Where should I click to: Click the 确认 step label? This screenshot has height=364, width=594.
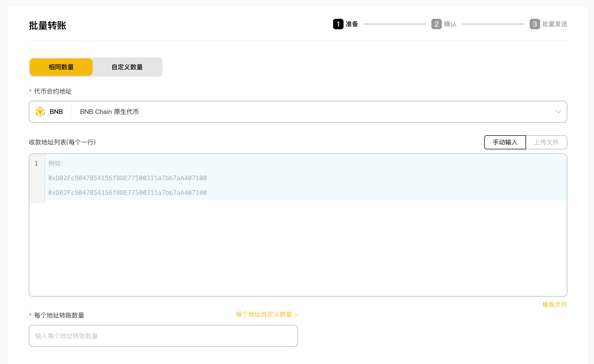[x=450, y=24]
